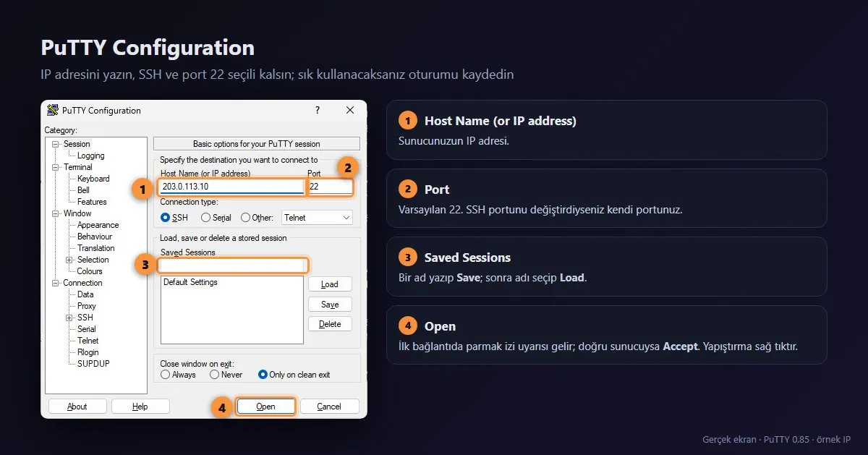Select the Serial connection type radio button
868x455 pixels.
205,217
